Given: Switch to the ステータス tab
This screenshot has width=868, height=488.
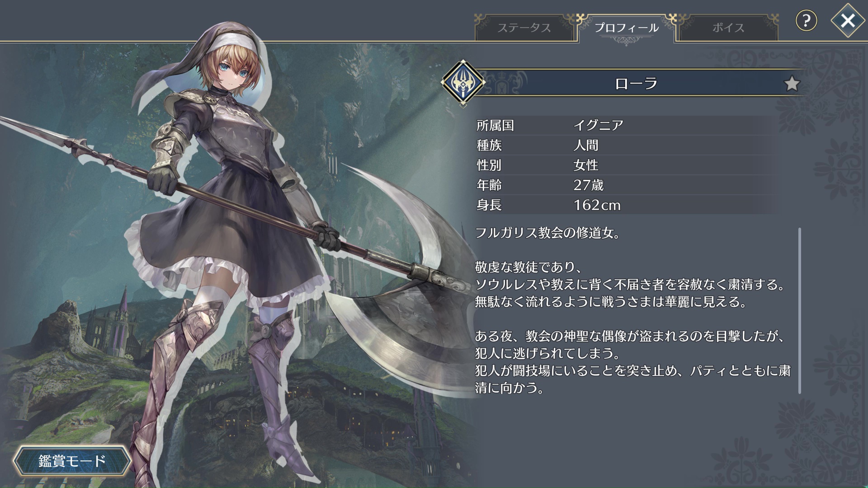Looking at the screenshot, I should [524, 28].
